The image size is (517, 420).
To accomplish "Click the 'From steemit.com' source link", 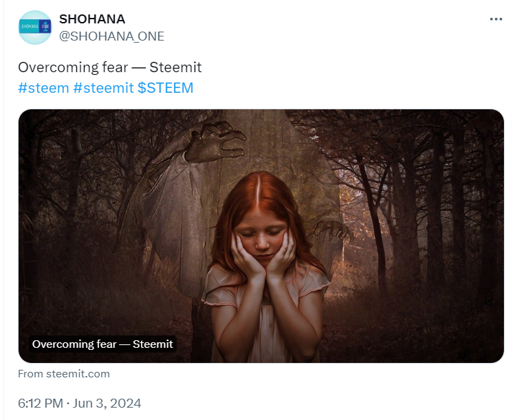I will click(x=64, y=374).
